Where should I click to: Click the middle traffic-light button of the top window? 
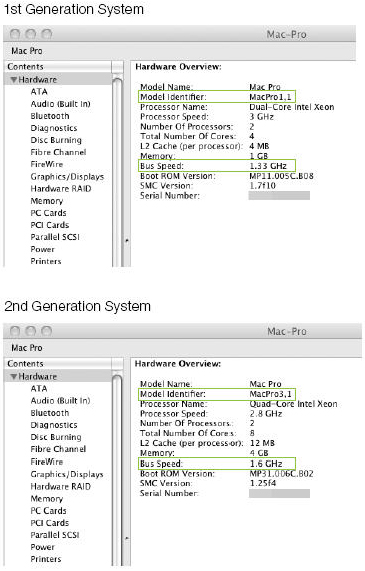[x=31, y=34]
